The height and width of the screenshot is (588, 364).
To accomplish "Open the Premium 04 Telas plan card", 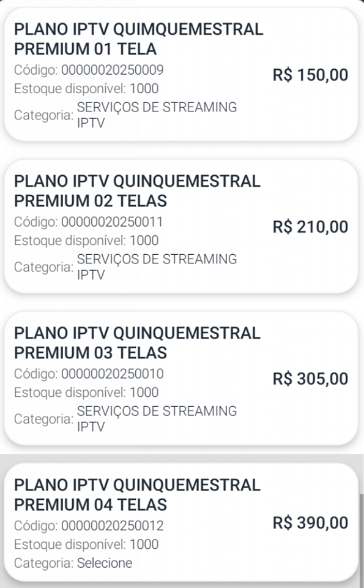I will (x=181, y=522).
